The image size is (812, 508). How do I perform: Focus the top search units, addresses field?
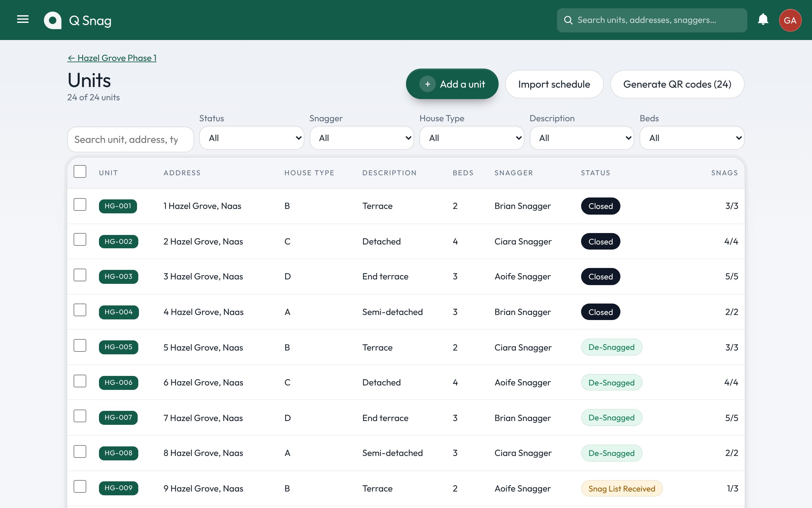[652, 20]
